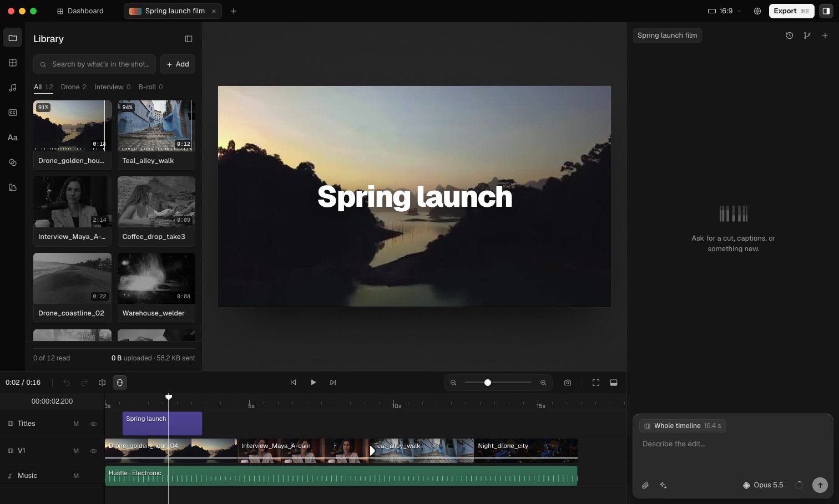Select the Drone filter tab
Image resolution: width=839 pixels, height=504 pixels.
click(x=74, y=87)
